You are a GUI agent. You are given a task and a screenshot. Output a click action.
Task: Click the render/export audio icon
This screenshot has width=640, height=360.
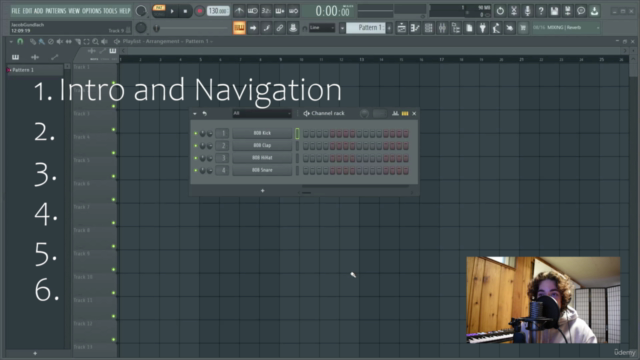tap(568, 11)
